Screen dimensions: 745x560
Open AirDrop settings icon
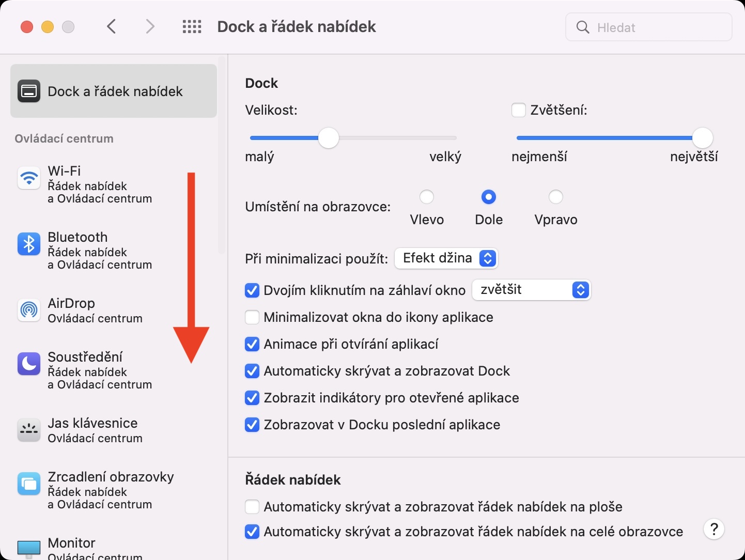point(29,310)
